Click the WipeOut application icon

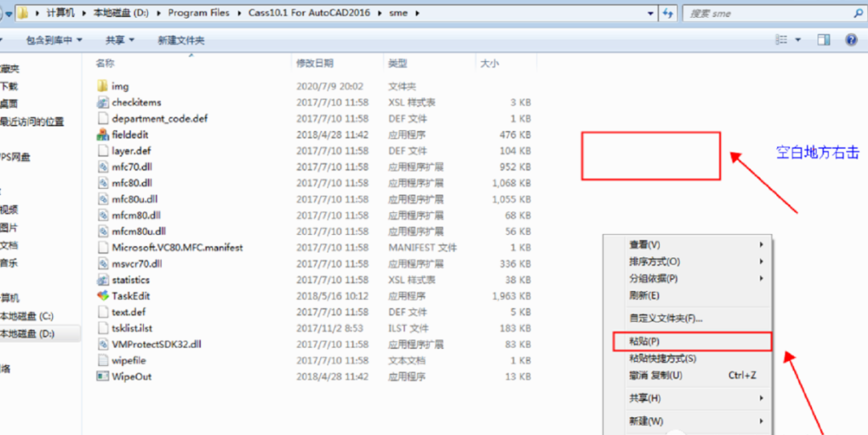click(102, 376)
